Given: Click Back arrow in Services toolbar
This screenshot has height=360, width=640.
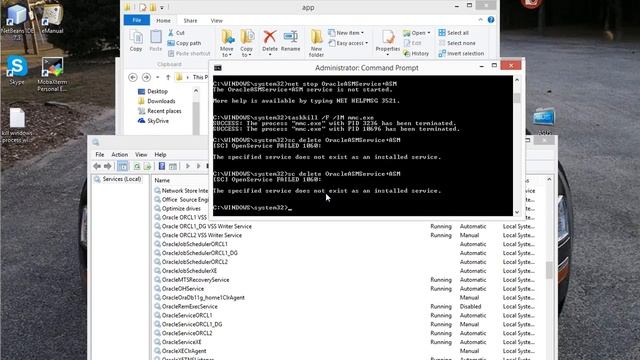Looking at the screenshot, I should 97,166.
